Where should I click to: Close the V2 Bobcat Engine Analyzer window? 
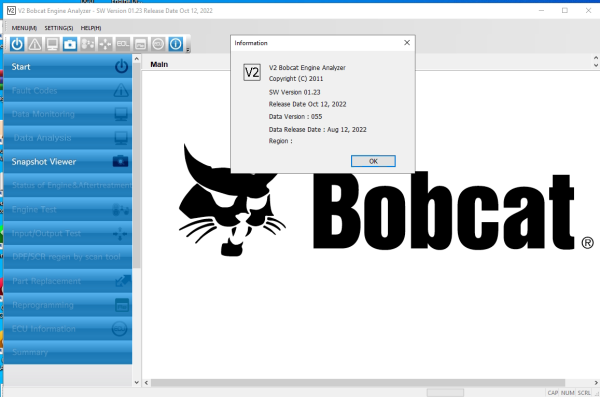tap(589, 11)
